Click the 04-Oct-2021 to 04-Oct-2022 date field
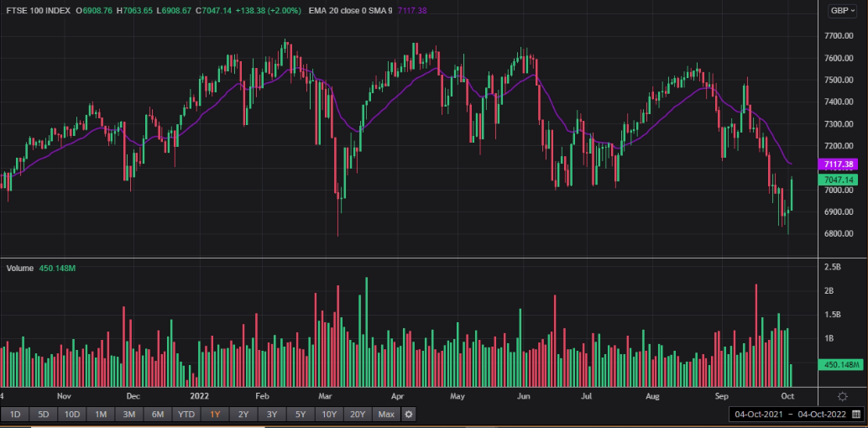868x428 pixels. click(x=791, y=415)
